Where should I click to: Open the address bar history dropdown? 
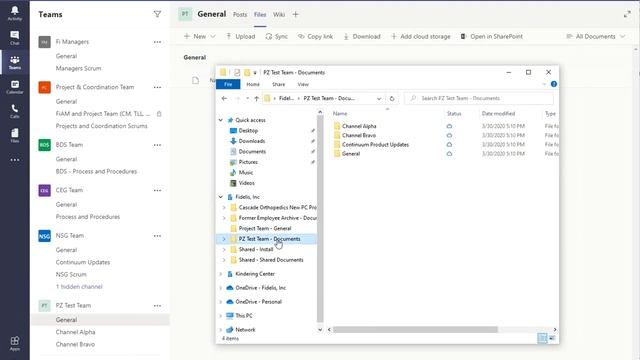coord(379,98)
